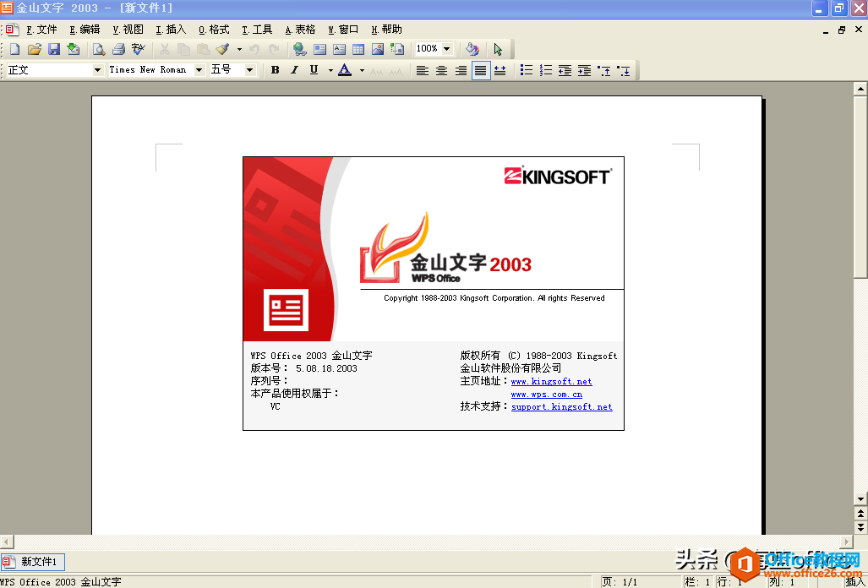This screenshot has width=868, height=588.
Task: Save the document with the floppy icon
Action: 54,49
